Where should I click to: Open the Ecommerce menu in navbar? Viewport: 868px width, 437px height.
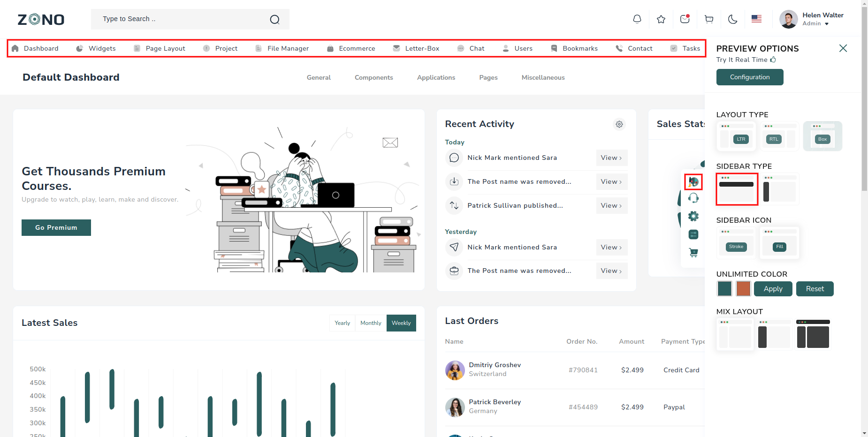click(357, 48)
